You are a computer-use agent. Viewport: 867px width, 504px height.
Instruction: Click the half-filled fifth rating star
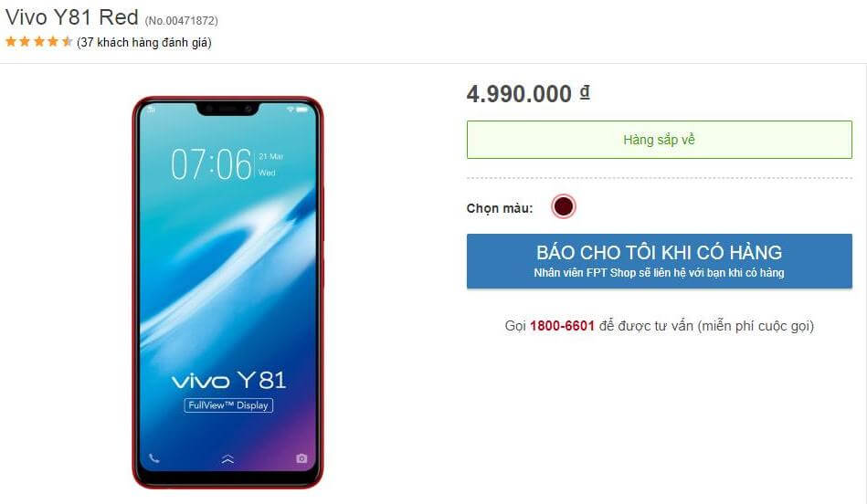point(67,41)
